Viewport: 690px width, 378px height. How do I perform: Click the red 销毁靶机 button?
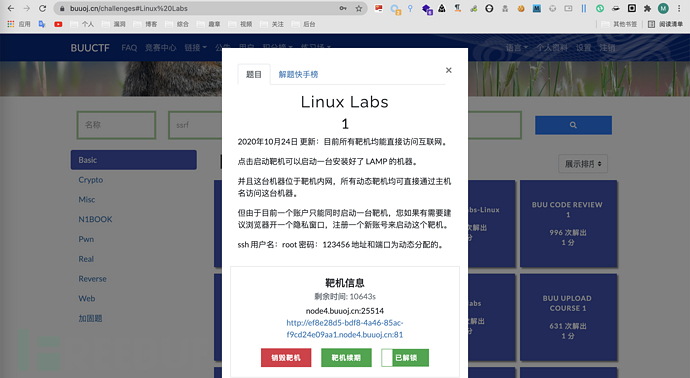(x=286, y=358)
